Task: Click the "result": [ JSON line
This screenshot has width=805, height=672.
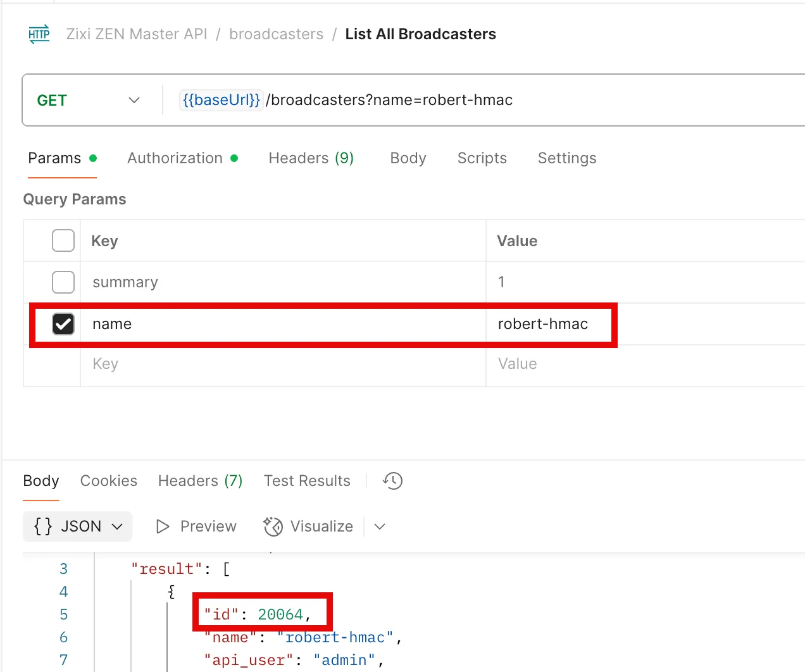Action: pos(180,569)
